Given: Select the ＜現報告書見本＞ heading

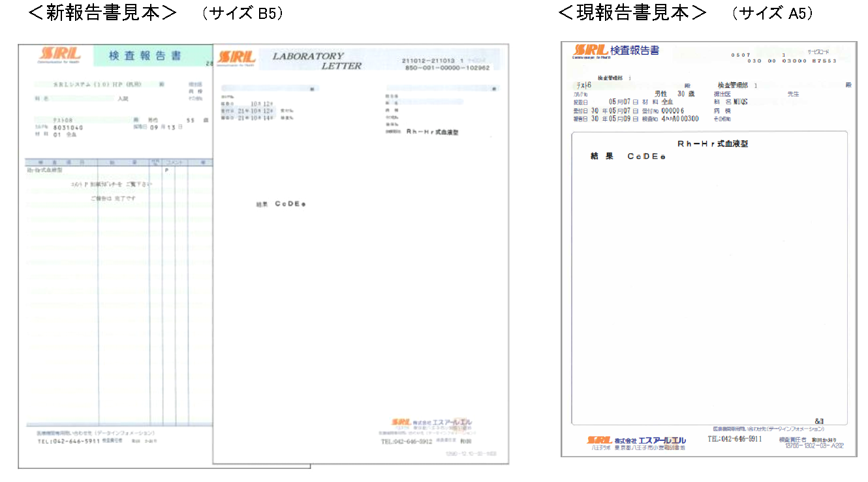Looking at the screenshot, I should click(632, 12).
